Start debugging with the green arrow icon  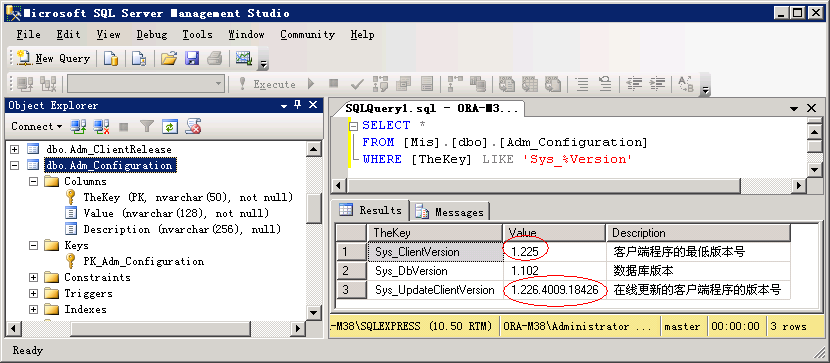[311, 84]
